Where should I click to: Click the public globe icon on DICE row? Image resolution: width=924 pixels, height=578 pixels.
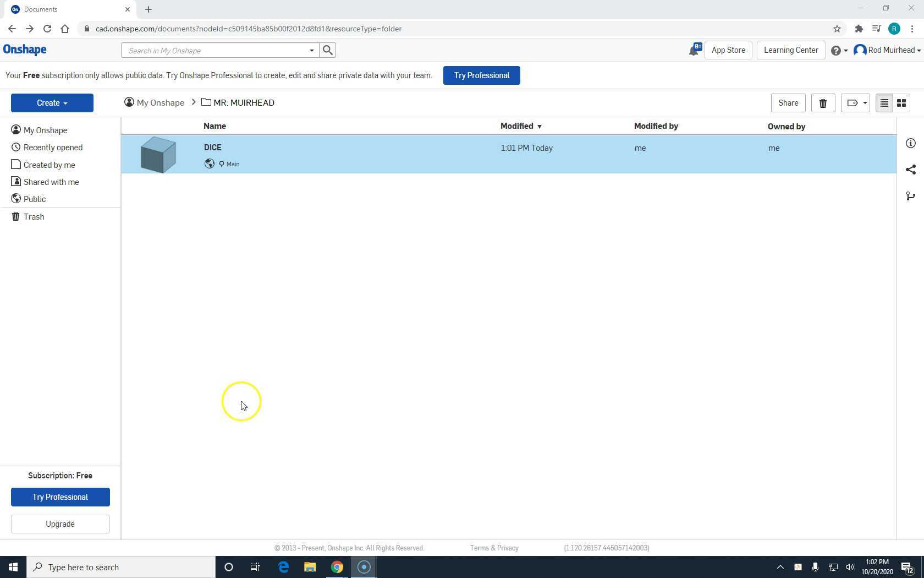(x=209, y=163)
